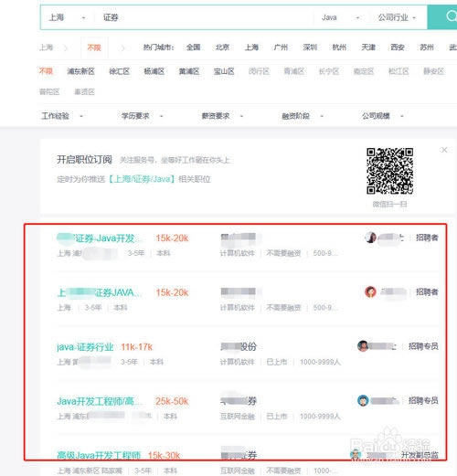The width and height of the screenshot is (457, 476).
Task: Filter by 徐汇区 district
Action: [x=120, y=71]
